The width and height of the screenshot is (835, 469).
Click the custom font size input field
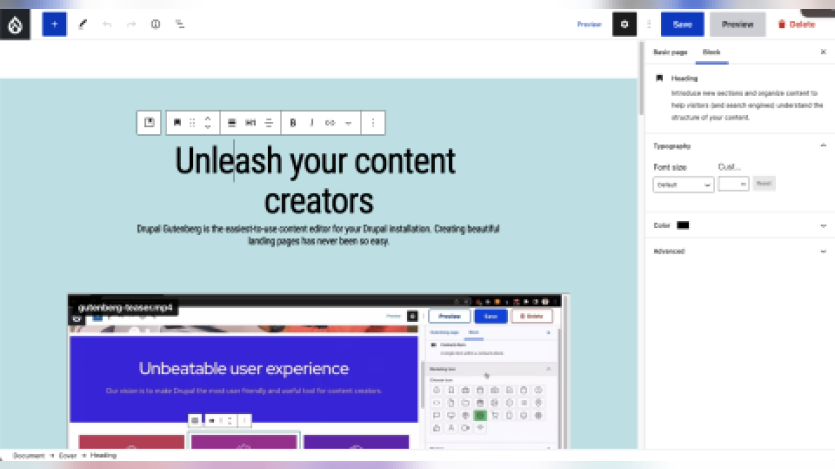(x=733, y=184)
